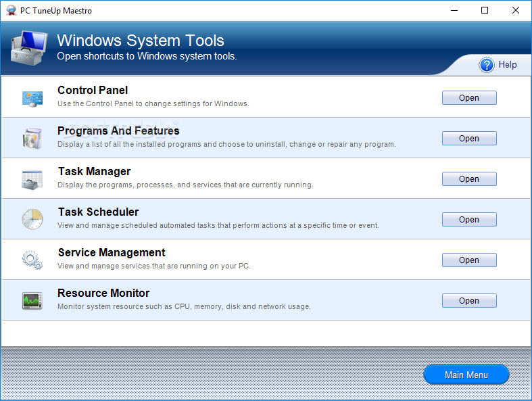Click 'Open shortcuts to Windows system tools.' subtitle
The image size is (532, 401).
click(x=147, y=56)
